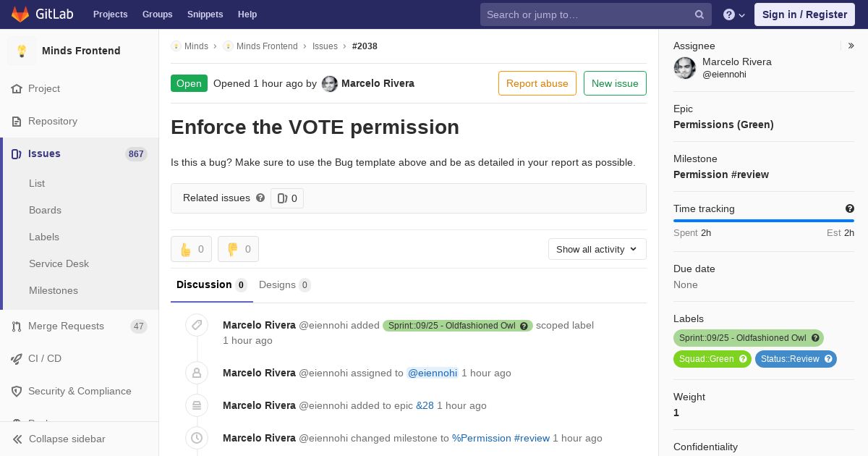Click the GitLab fox logo

coord(20,14)
